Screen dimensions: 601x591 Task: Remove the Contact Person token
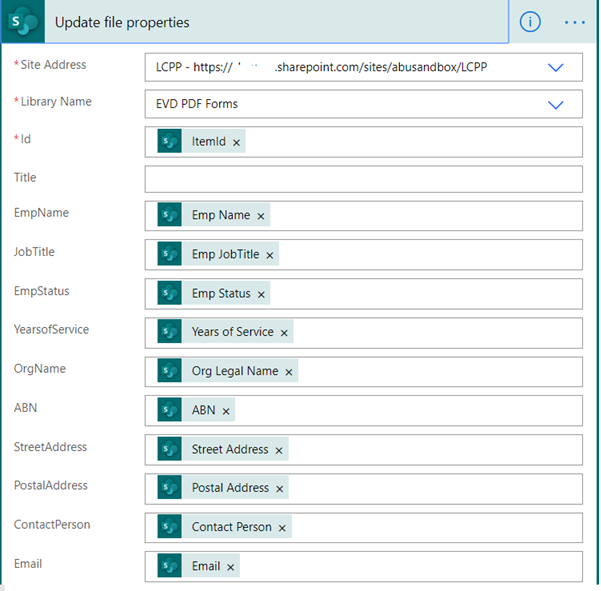[282, 528]
